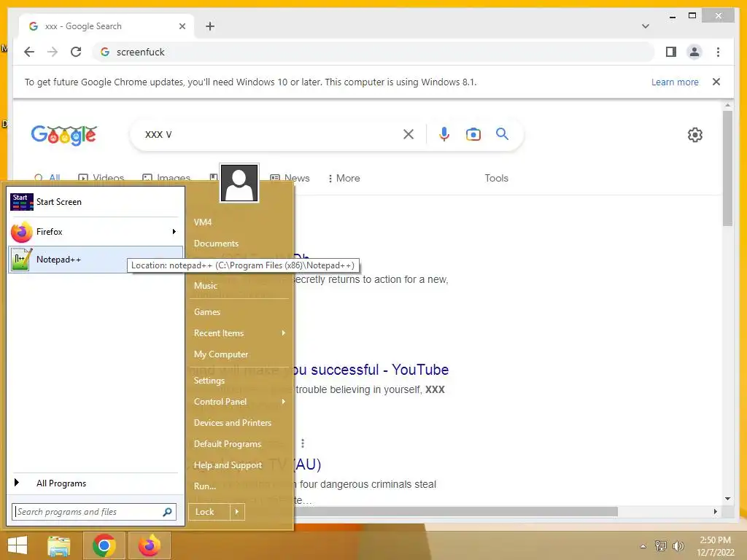Open the result options three dots
Screen dimensions: 747x560
point(303,443)
